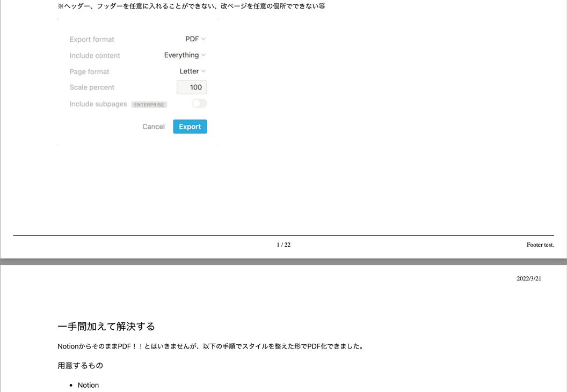This screenshot has height=392, width=567.
Task: Click the Cancel button
Action: point(154,127)
